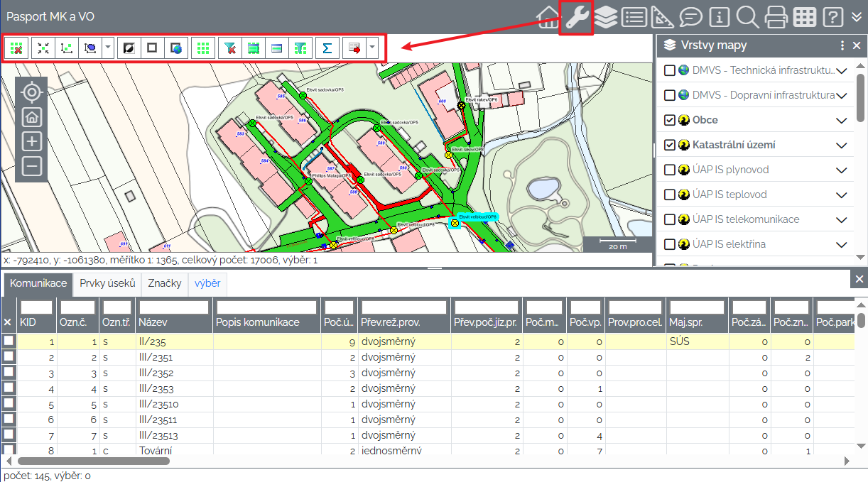This screenshot has height=482, width=868.
Task: Click the map layers stack icon in header
Action: pyautogui.click(x=605, y=17)
